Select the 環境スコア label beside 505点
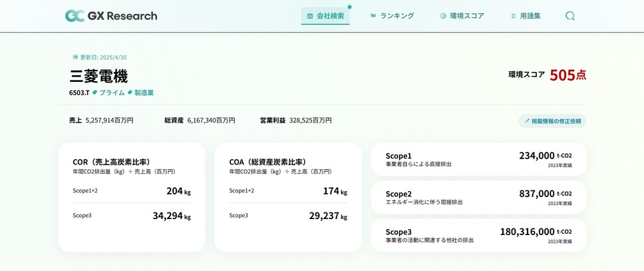 pyautogui.click(x=526, y=75)
